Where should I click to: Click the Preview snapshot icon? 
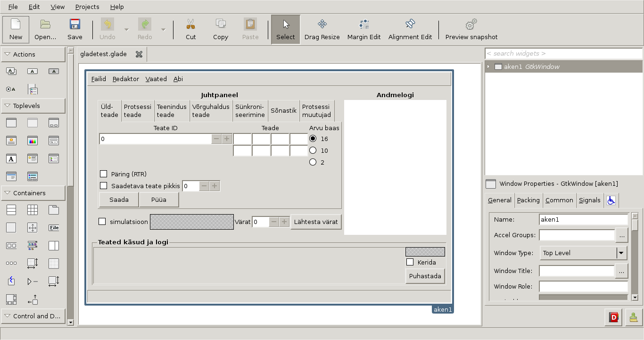471,29
